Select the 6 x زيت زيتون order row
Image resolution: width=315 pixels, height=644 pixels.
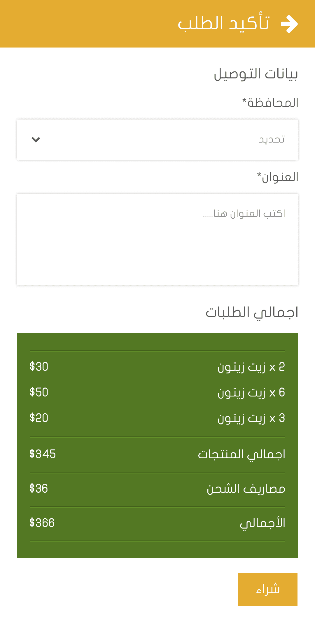[x=157, y=392]
